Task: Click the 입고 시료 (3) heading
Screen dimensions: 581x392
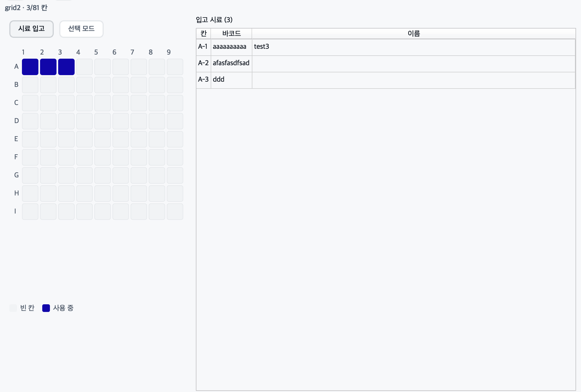Action: tap(214, 20)
